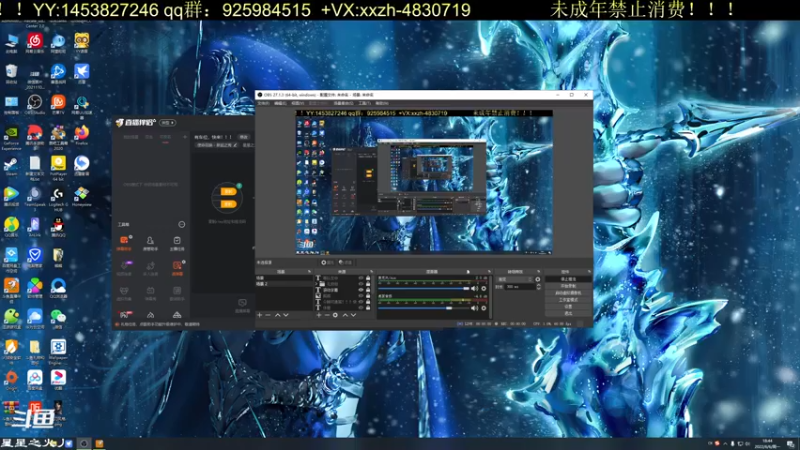Pop out the Audio Mixer dock panel
The height and width of the screenshot is (450, 800).
[x=489, y=271]
